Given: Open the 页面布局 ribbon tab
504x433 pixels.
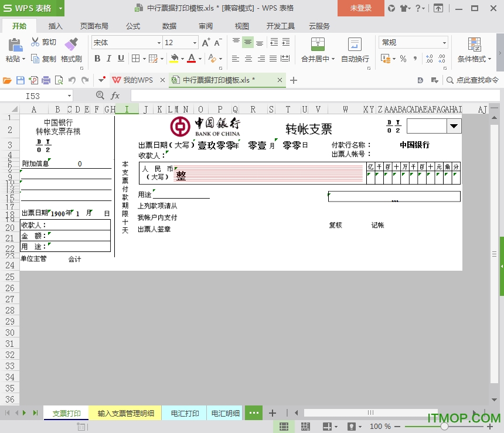Looking at the screenshot, I should 94,26.
